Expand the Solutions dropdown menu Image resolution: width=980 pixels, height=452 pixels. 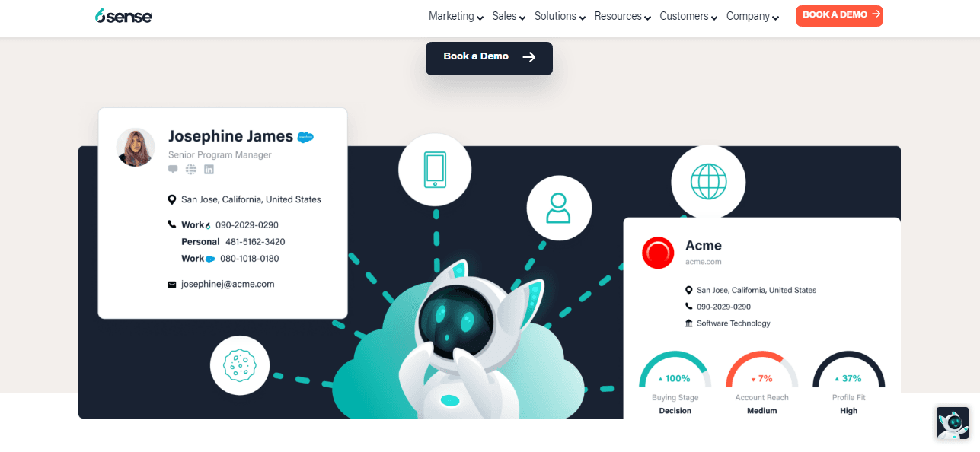click(560, 16)
